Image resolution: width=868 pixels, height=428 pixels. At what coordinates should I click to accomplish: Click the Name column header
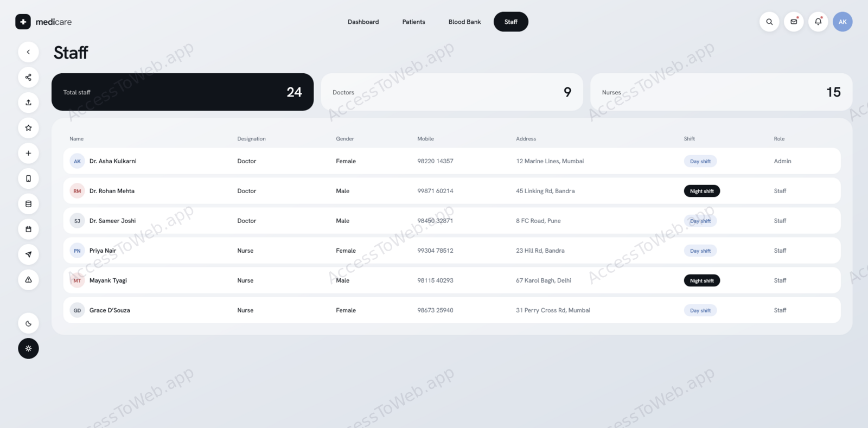[x=76, y=139]
